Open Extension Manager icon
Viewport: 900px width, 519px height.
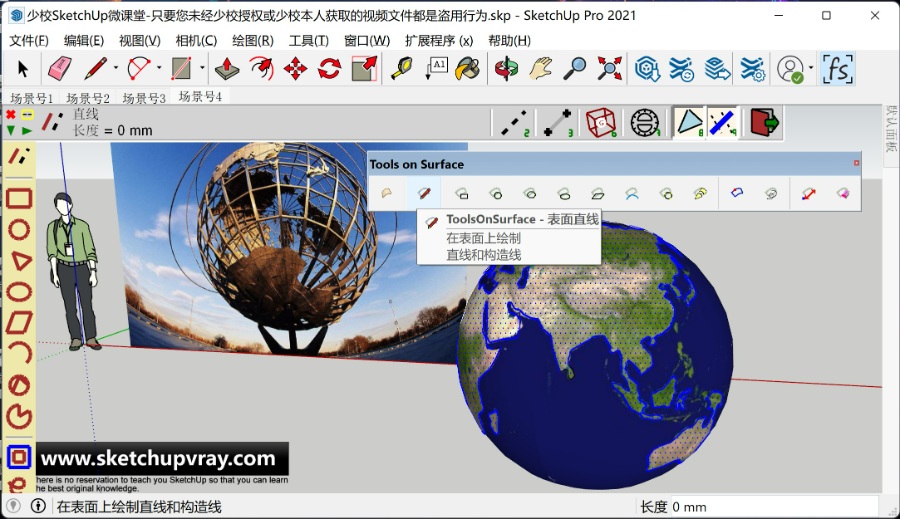[752, 69]
